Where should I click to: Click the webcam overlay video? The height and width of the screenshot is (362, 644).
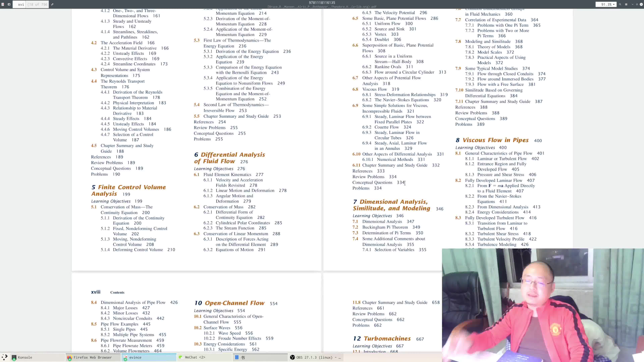(543, 305)
